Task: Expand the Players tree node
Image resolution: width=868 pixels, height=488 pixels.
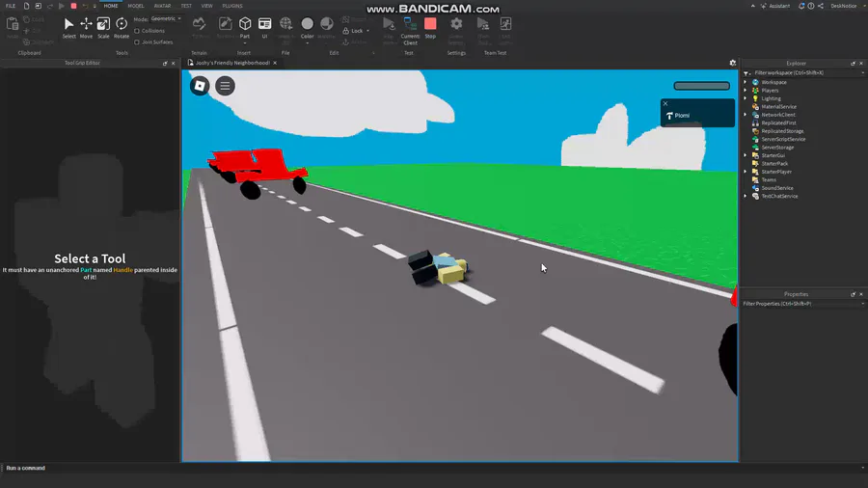Action: (x=746, y=91)
